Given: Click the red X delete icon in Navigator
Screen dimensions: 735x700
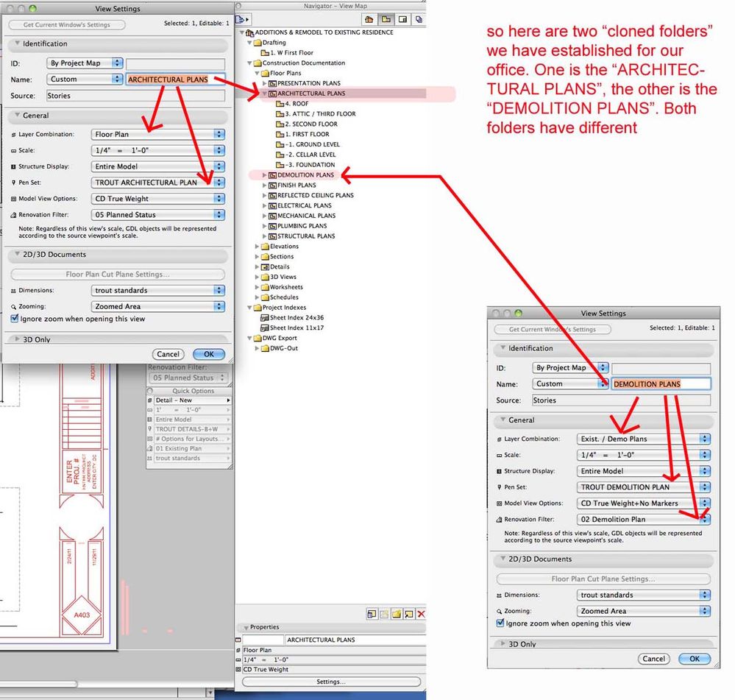Looking at the screenshot, I should pyautogui.click(x=421, y=614).
